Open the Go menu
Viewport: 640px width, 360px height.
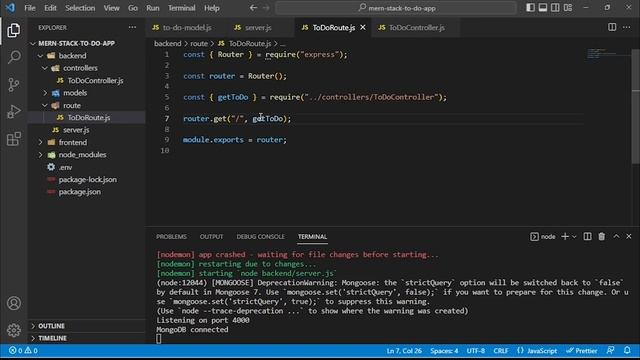point(133,8)
